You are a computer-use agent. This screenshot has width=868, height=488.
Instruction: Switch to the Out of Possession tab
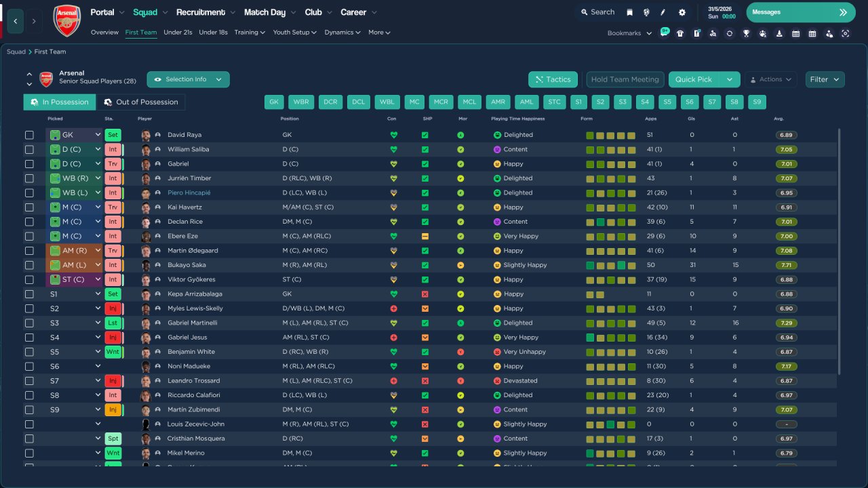(x=140, y=102)
